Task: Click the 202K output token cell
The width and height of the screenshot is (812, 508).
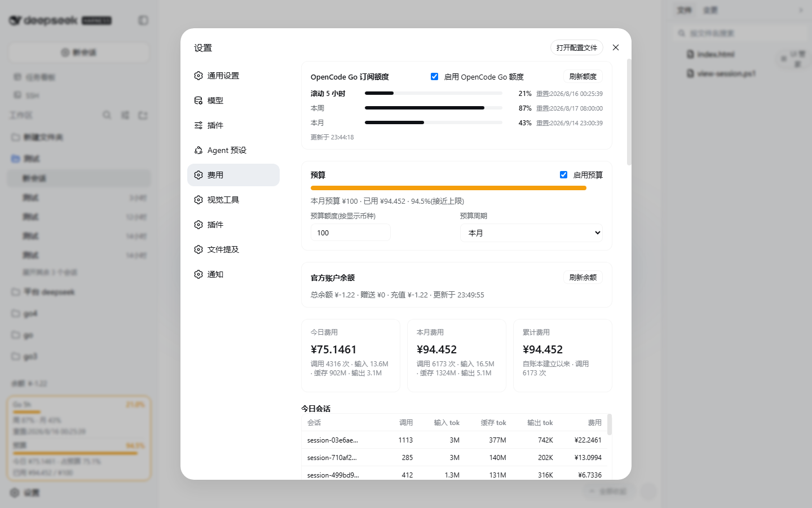Action: (x=545, y=458)
